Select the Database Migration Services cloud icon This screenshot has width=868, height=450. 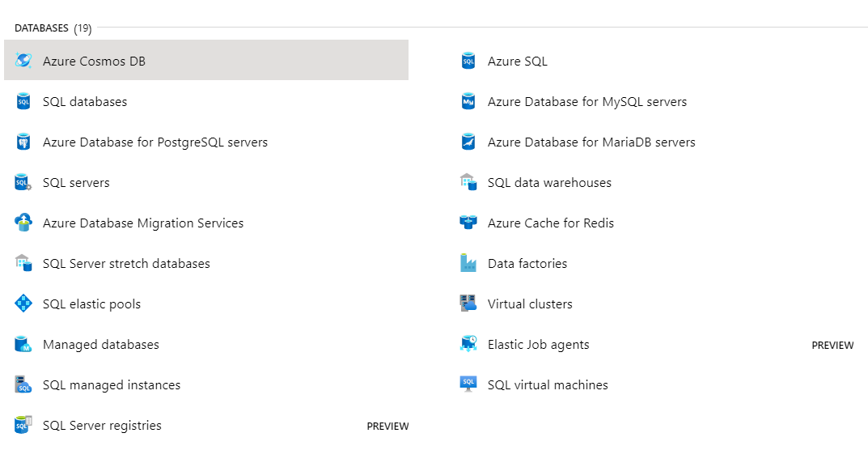pos(23,223)
